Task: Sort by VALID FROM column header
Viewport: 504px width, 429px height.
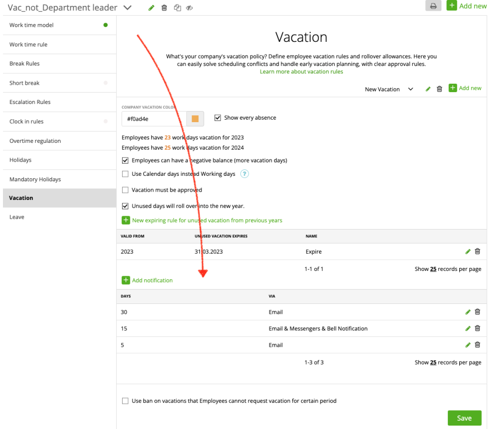Action: 132,236
